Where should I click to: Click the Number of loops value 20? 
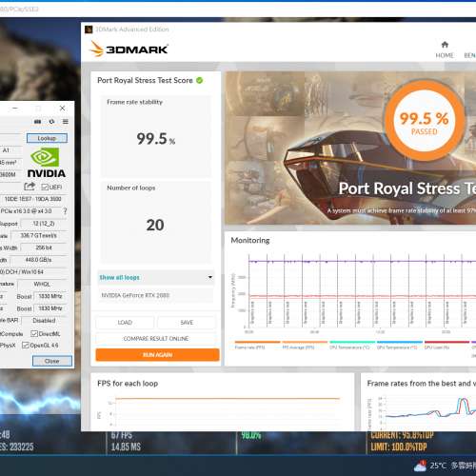[x=155, y=225]
